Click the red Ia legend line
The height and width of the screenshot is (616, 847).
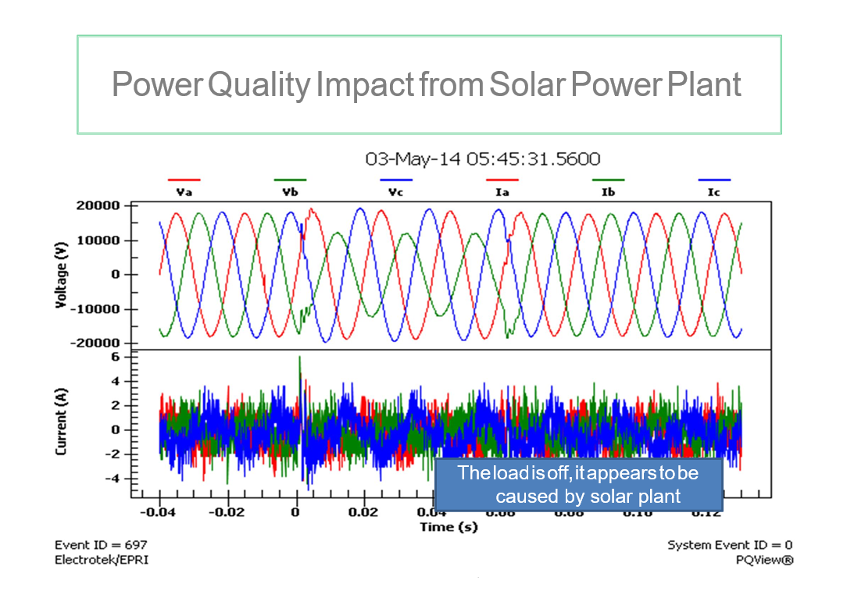(x=502, y=180)
